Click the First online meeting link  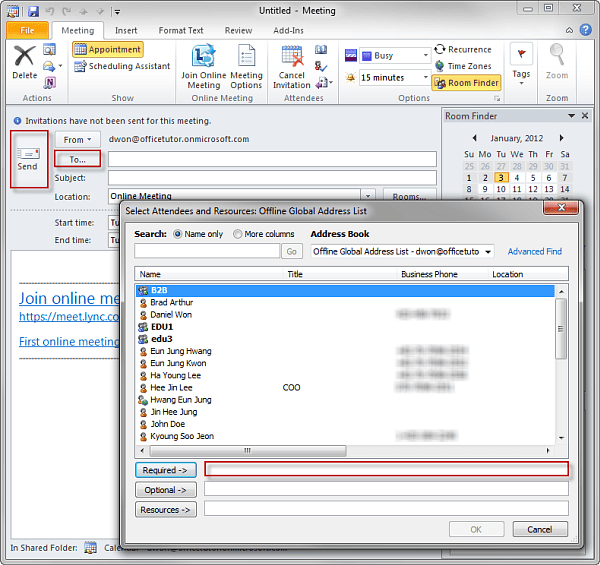69,341
